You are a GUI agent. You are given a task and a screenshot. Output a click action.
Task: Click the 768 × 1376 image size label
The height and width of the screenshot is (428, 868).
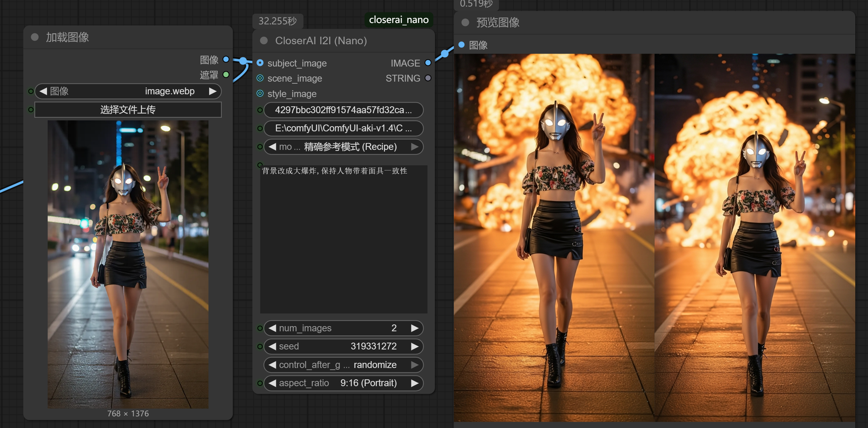128,414
